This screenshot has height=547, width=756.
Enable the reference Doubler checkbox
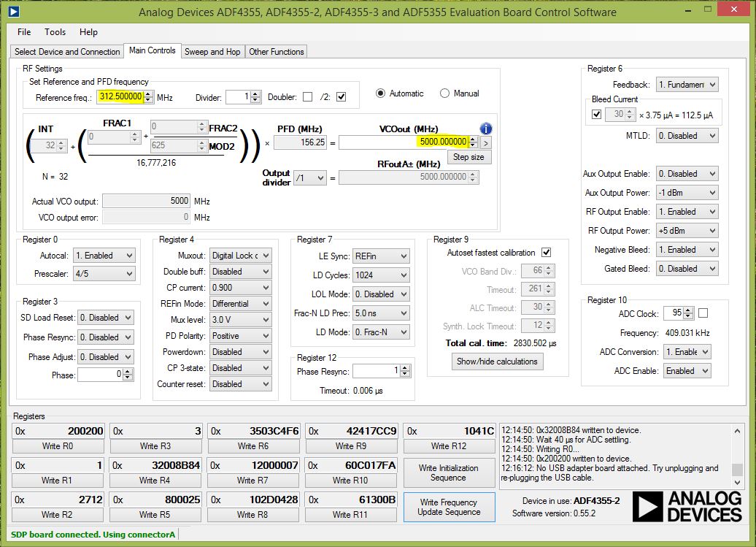coord(307,97)
